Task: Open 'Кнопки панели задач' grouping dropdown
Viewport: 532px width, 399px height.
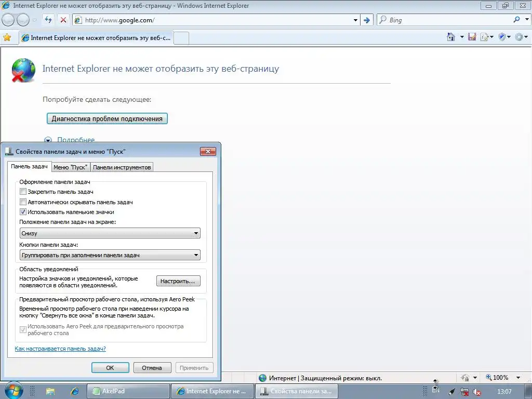Action: pyautogui.click(x=110, y=255)
